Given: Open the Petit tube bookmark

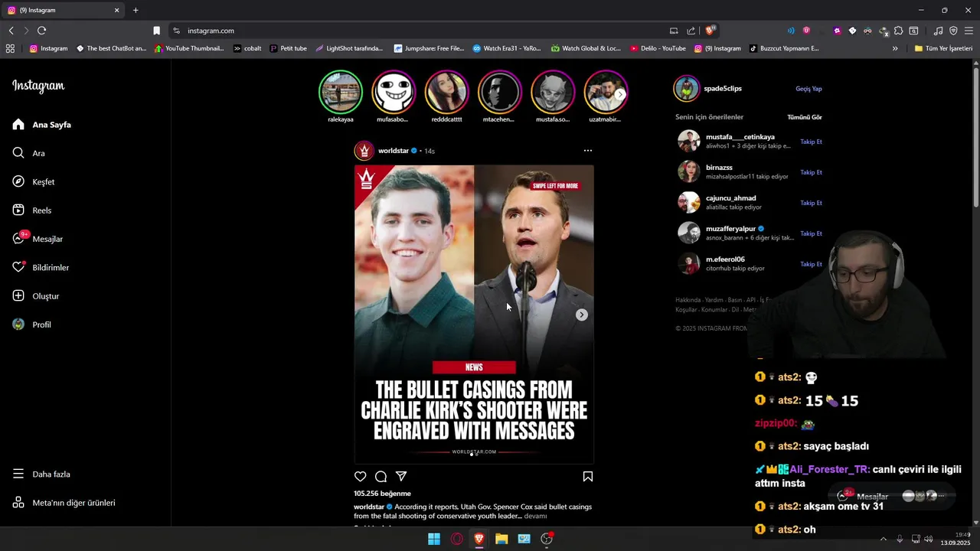Looking at the screenshot, I should pyautogui.click(x=289, y=48).
